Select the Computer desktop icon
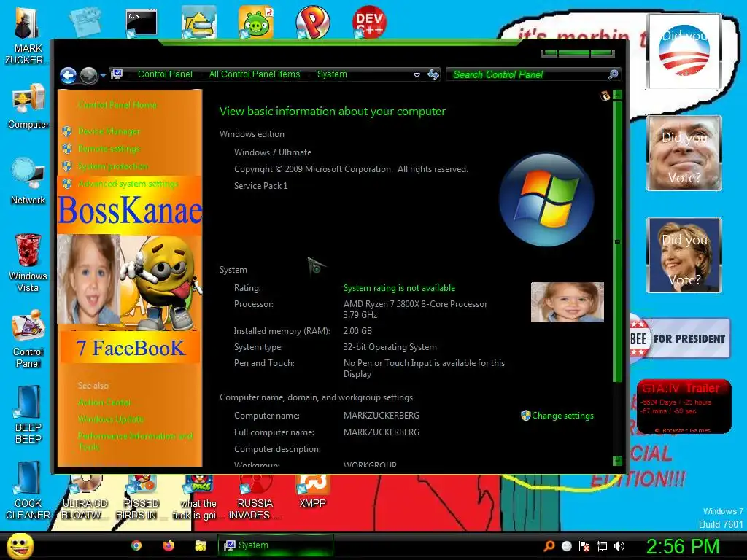Image resolution: width=747 pixels, height=560 pixels. click(28, 106)
